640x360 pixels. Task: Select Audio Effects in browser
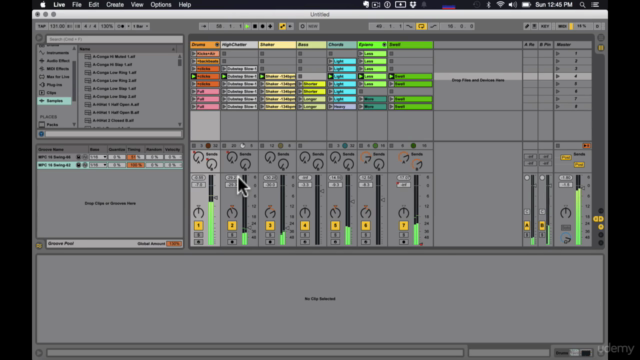[x=57, y=61]
